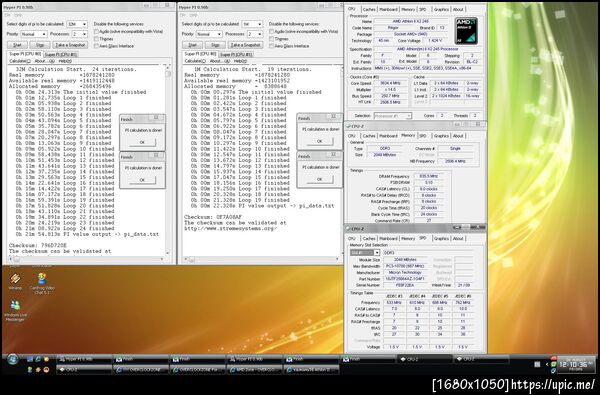The height and width of the screenshot is (395, 600).
Task: Open memory slot selection dropdown in CPU-Z
Action: coord(365,253)
